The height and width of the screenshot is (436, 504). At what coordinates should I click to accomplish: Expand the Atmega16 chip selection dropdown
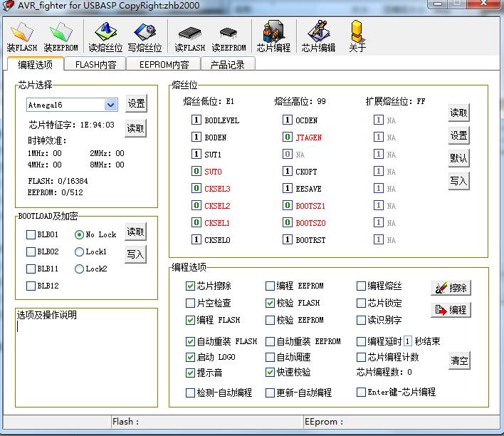[110, 105]
